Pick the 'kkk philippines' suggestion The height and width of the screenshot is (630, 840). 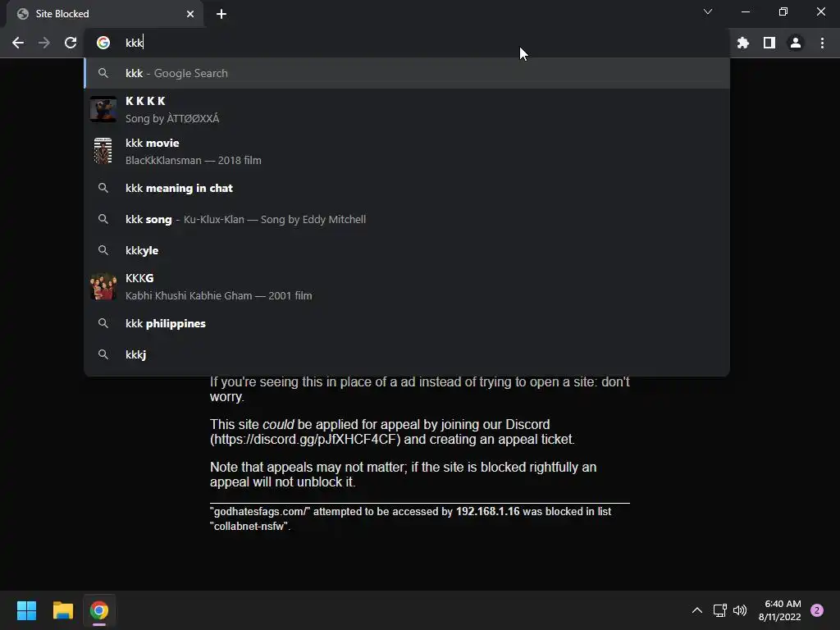click(407, 323)
